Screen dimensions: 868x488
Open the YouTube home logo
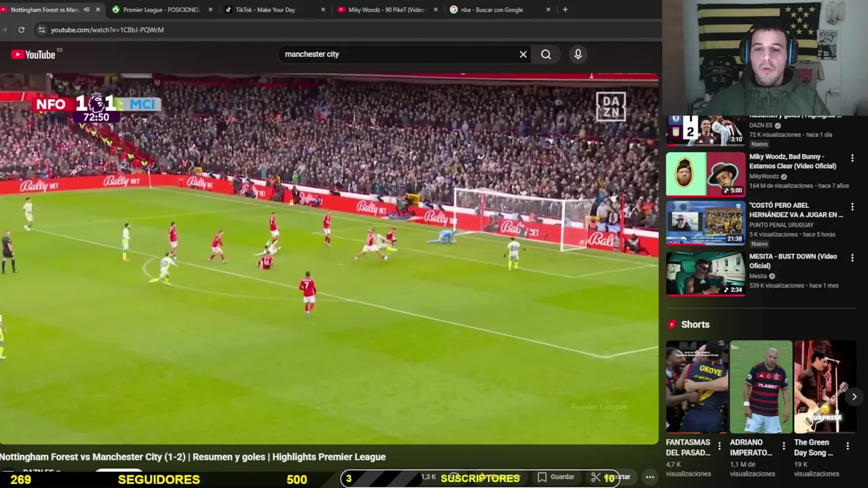[x=33, y=54]
